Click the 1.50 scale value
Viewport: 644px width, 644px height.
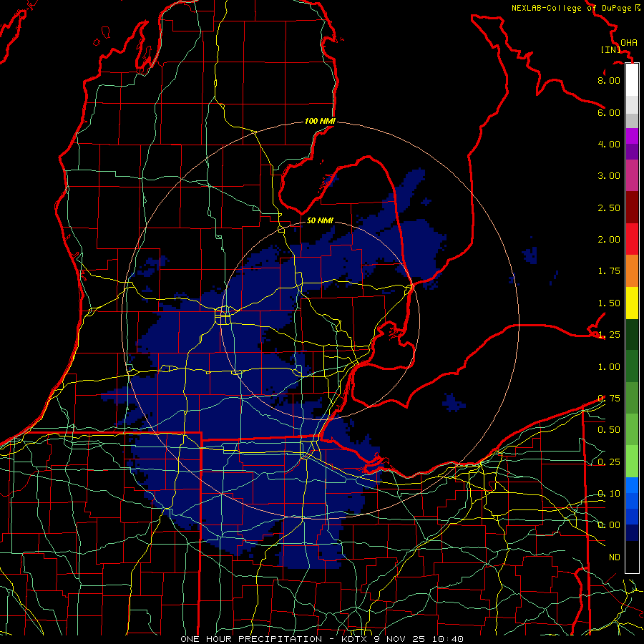click(x=609, y=303)
